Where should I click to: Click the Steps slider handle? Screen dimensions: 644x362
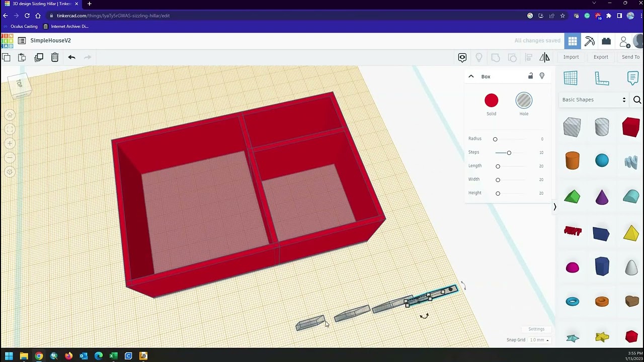point(509,153)
